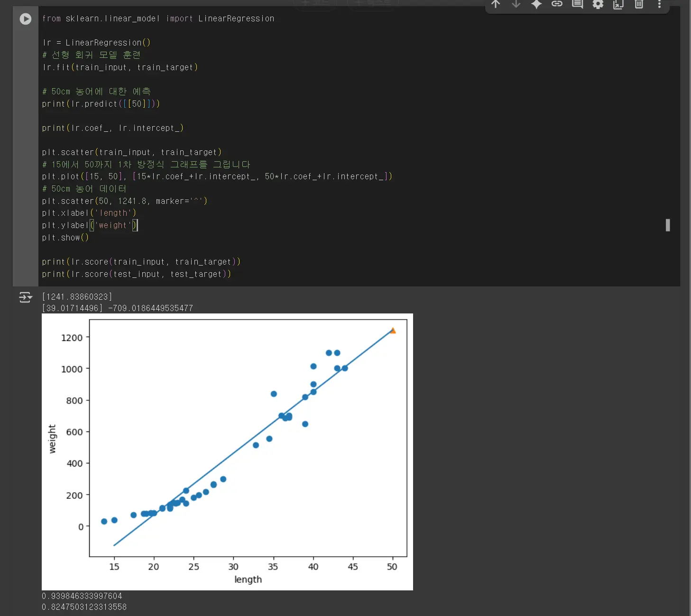Click the plt.ylabel('weight') line
The width and height of the screenshot is (691, 616).
pos(90,225)
